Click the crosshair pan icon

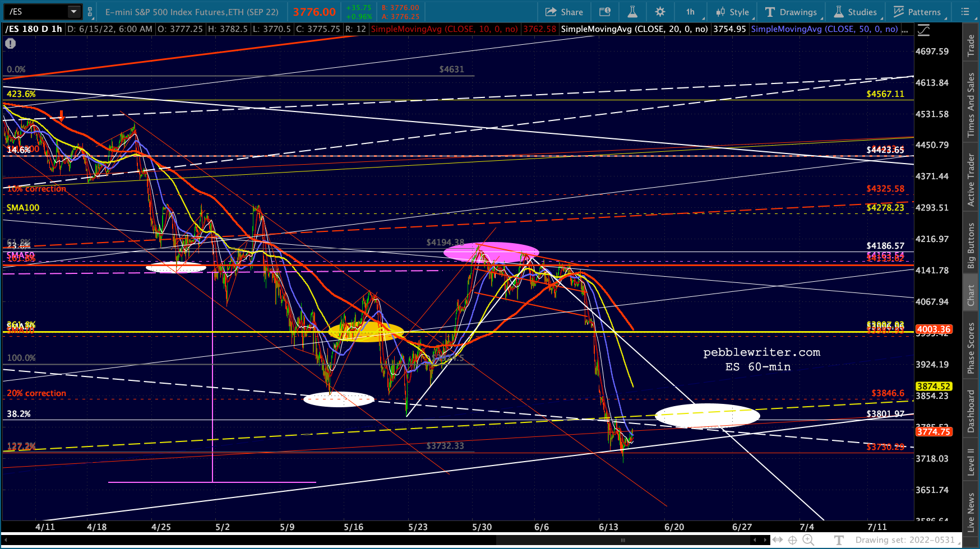pos(792,540)
